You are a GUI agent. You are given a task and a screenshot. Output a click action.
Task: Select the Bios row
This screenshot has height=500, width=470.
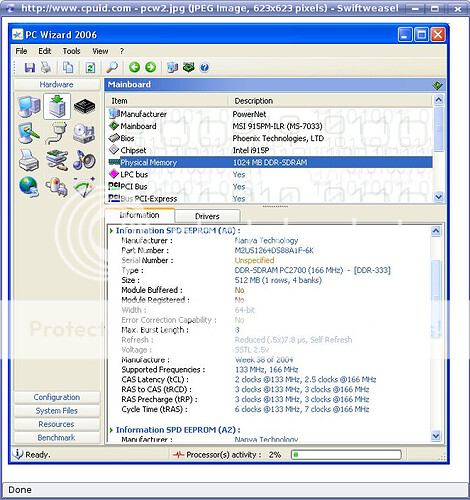pos(269,138)
